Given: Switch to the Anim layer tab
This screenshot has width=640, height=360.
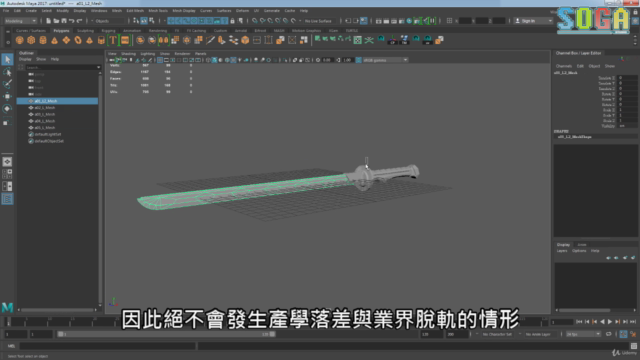Looking at the screenshot, I should pyautogui.click(x=582, y=245).
